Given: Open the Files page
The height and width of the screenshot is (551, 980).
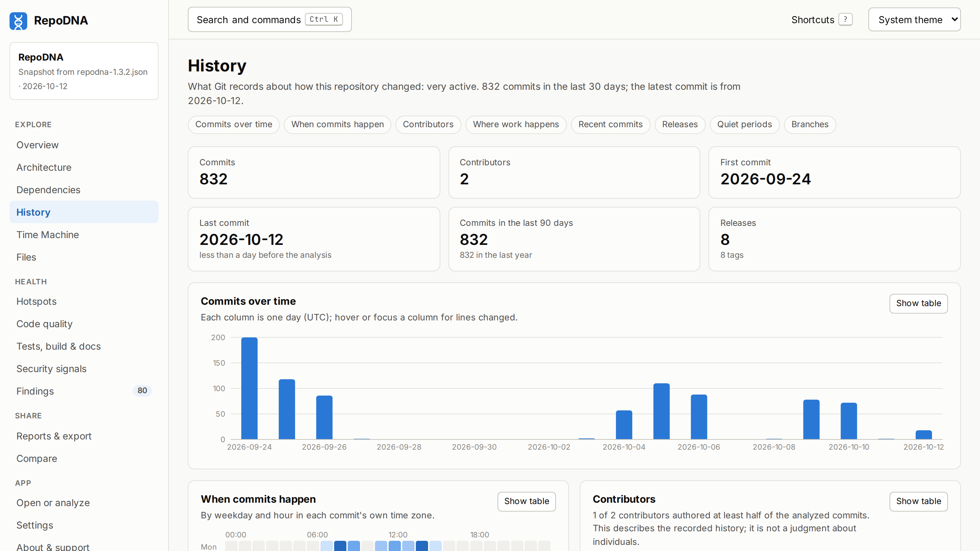Looking at the screenshot, I should tap(84, 257).
